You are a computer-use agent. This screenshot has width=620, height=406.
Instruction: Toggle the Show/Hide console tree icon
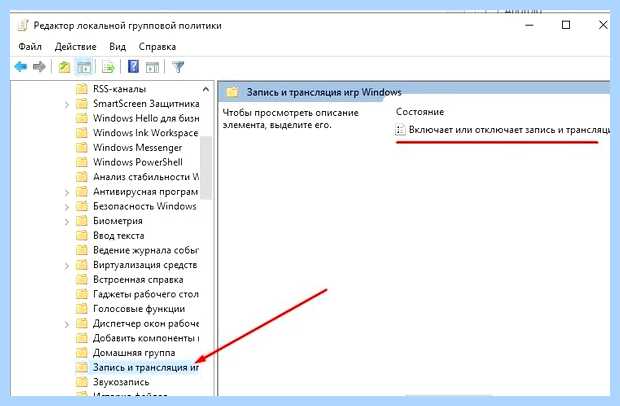pos(84,67)
